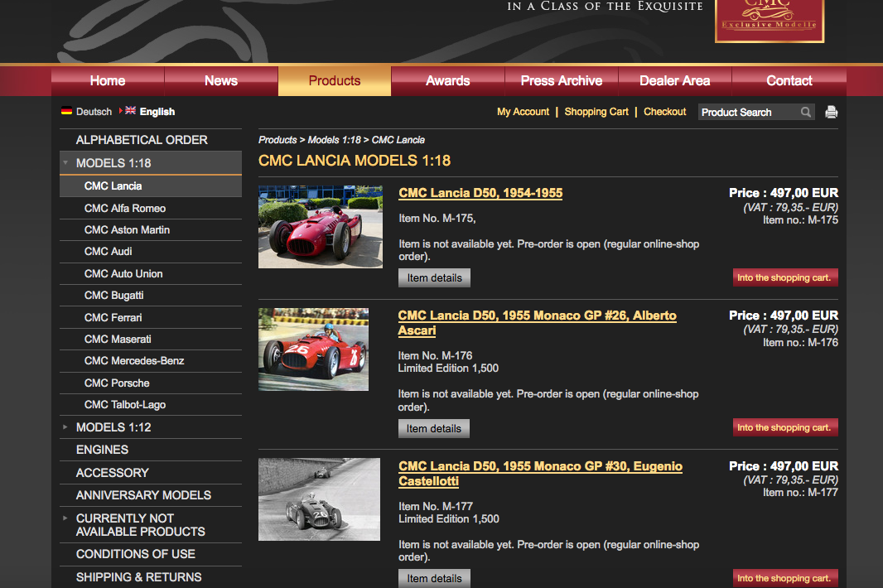Click inside the Product Search field

pyautogui.click(x=745, y=112)
